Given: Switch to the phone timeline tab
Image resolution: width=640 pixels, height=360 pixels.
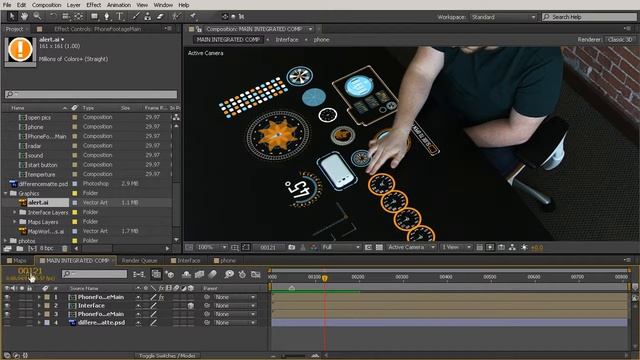Looking at the screenshot, I should click(225, 260).
